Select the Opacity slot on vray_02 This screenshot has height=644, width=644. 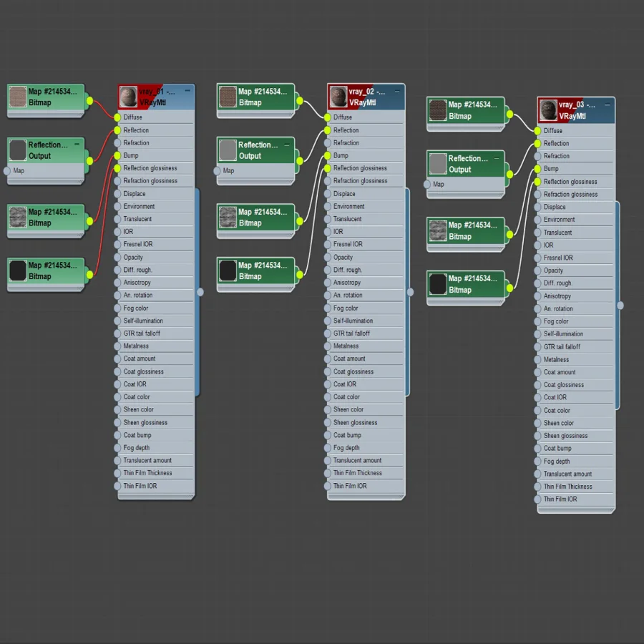coord(366,257)
